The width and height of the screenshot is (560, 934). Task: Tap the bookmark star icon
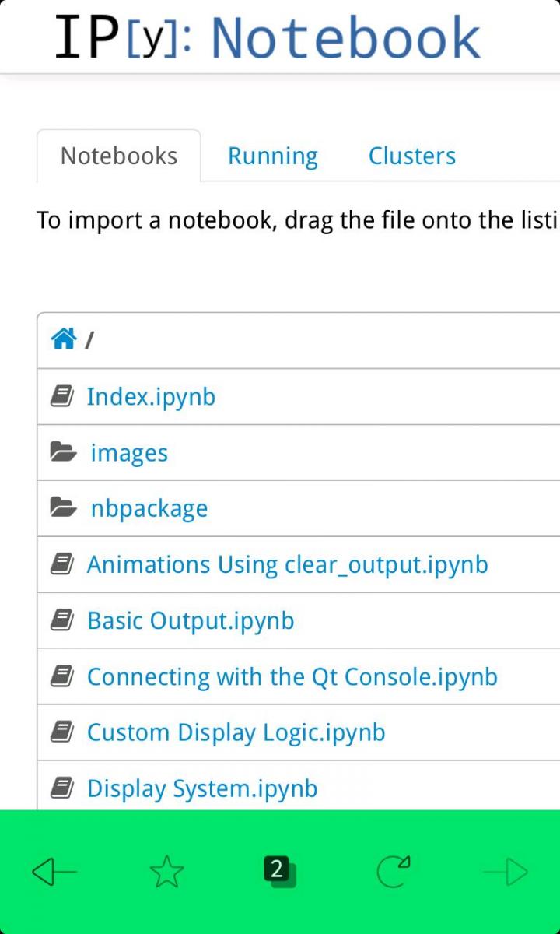click(x=166, y=872)
